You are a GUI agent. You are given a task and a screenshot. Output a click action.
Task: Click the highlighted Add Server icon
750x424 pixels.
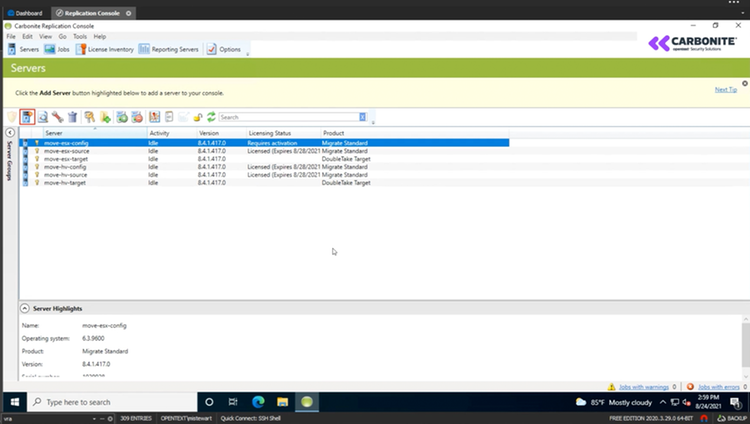point(27,117)
